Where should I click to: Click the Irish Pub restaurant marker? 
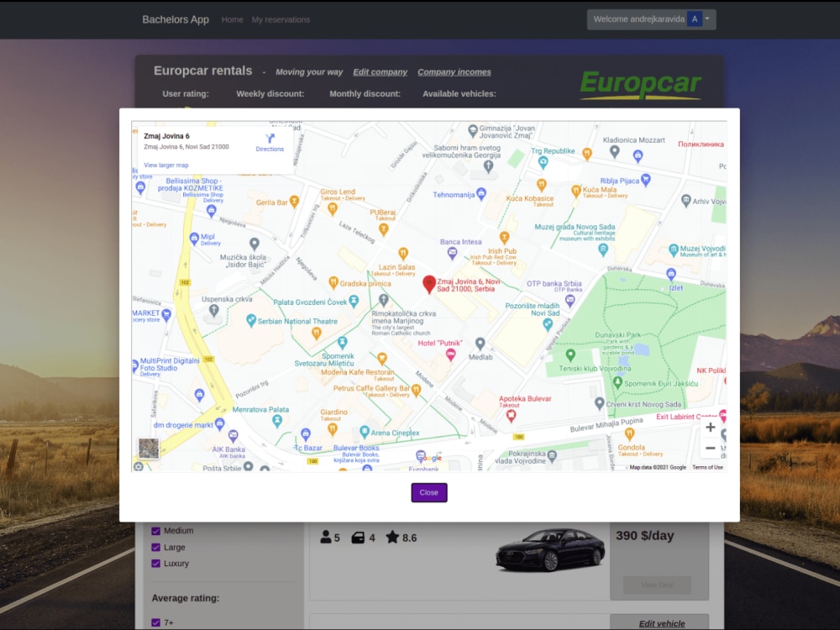click(x=504, y=238)
